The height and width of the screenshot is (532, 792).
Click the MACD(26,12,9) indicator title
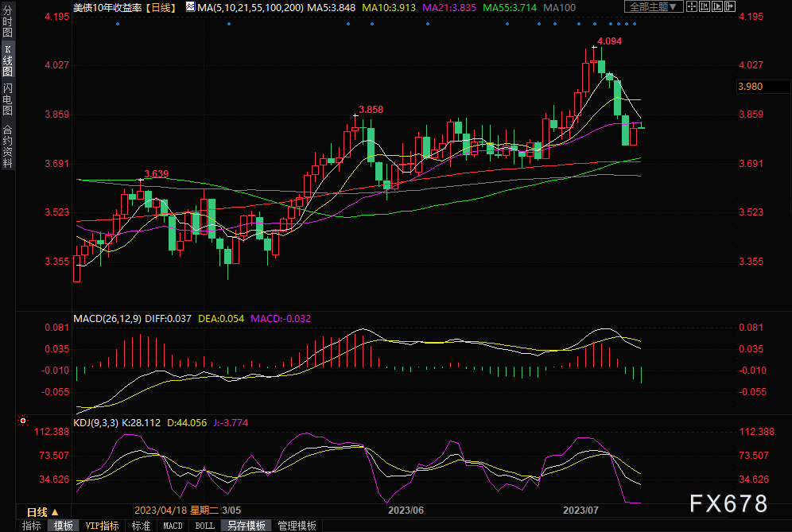pos(107,319)
